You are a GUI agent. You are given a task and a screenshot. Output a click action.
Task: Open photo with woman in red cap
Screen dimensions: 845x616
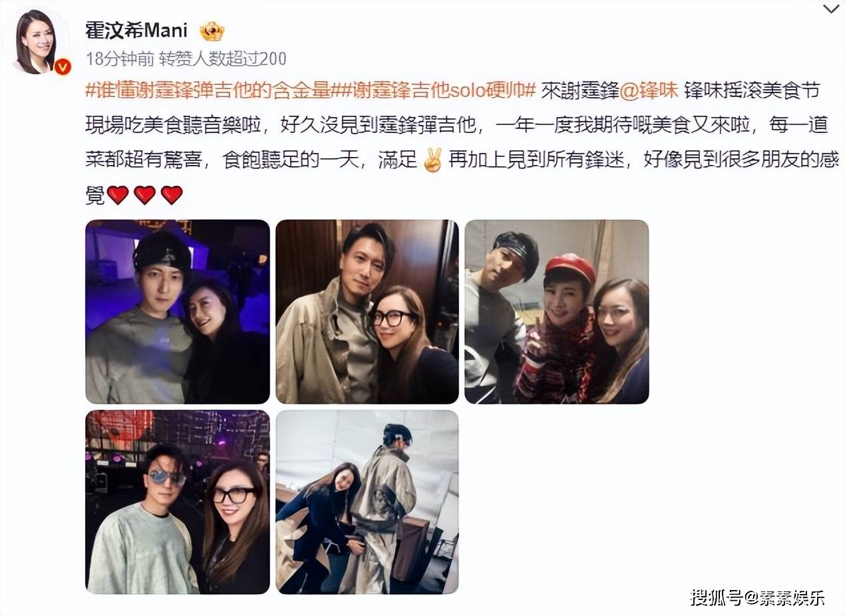556,311
